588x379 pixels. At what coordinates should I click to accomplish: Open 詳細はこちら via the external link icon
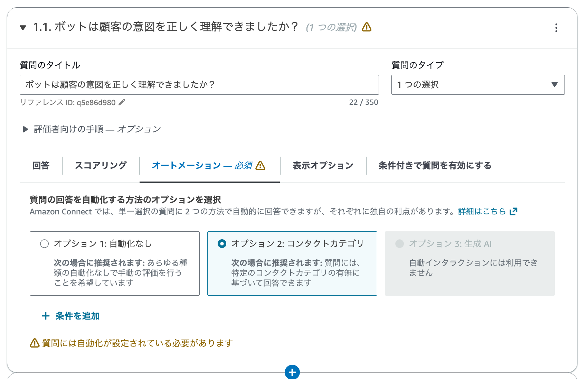pyautogui.click(x=514, y=211)
